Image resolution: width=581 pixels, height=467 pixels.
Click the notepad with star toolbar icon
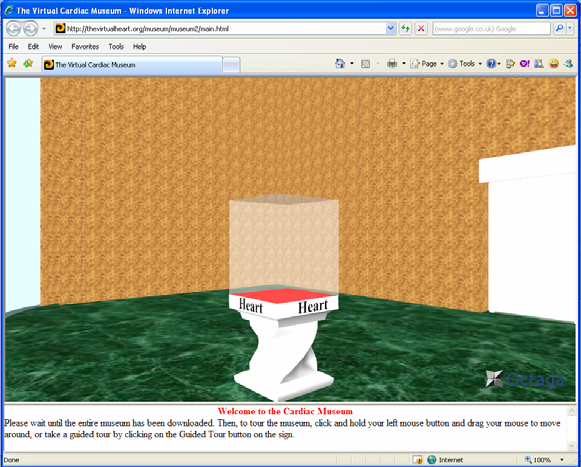pyautogui.click(x=511, y=64)
